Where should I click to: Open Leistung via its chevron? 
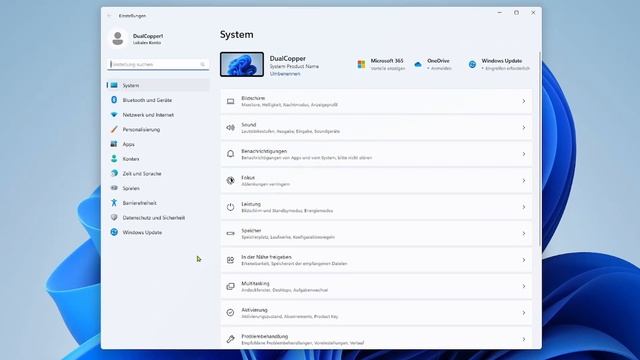click(524, 207)
